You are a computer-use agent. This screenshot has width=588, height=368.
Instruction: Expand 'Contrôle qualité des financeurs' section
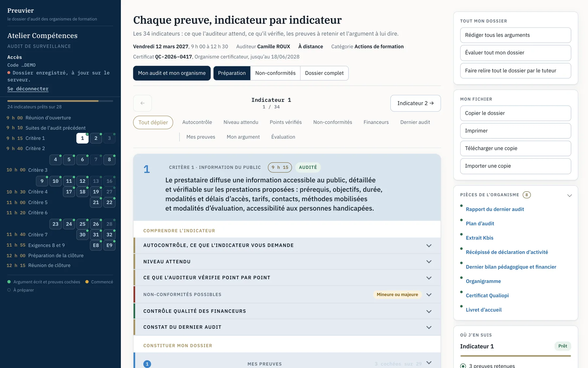pyautogui.click(x=287, y=311)
